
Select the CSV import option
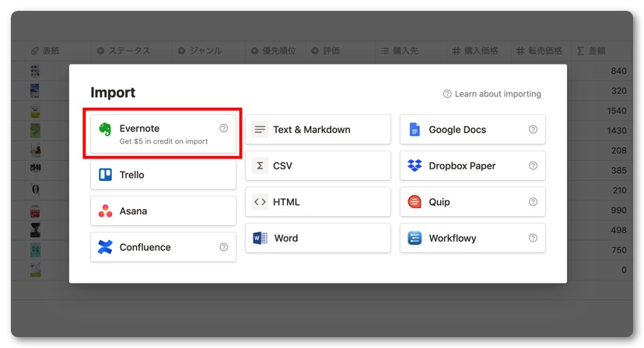coord(317,165)
